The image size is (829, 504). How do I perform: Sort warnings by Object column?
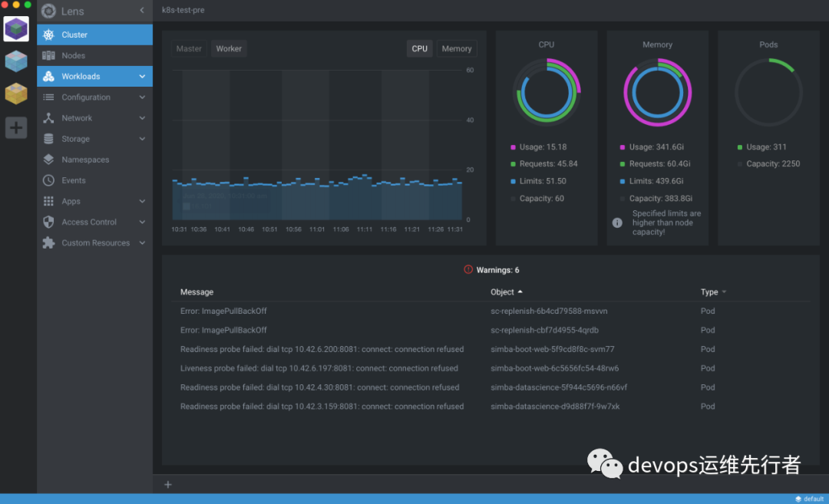click(x=506, y=292)
